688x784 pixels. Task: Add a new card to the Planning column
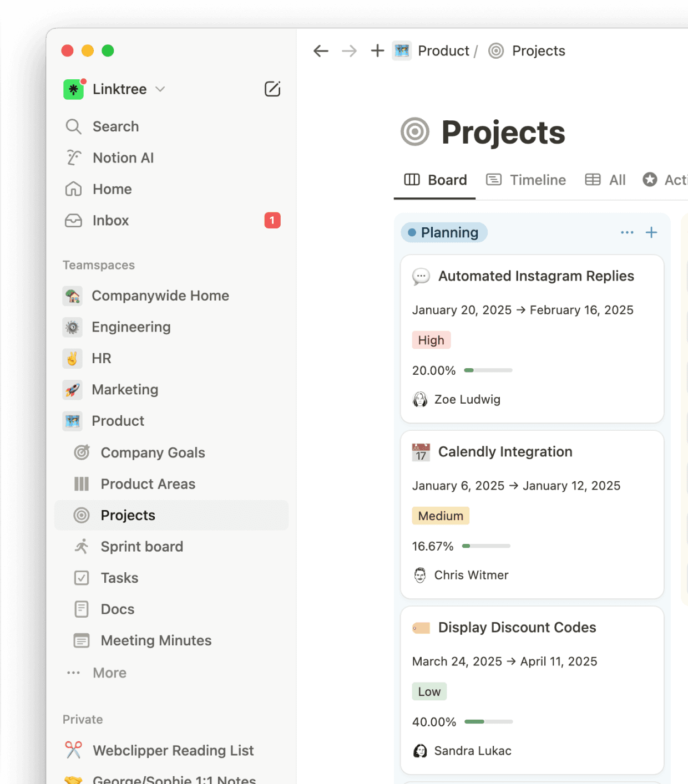(651, 232)
